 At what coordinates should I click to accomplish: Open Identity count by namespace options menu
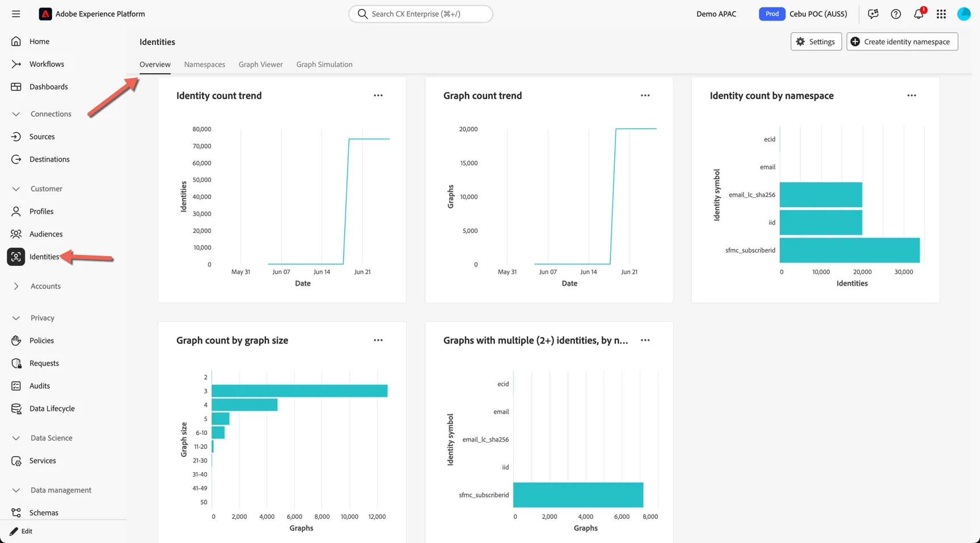(x=911, y=95)
